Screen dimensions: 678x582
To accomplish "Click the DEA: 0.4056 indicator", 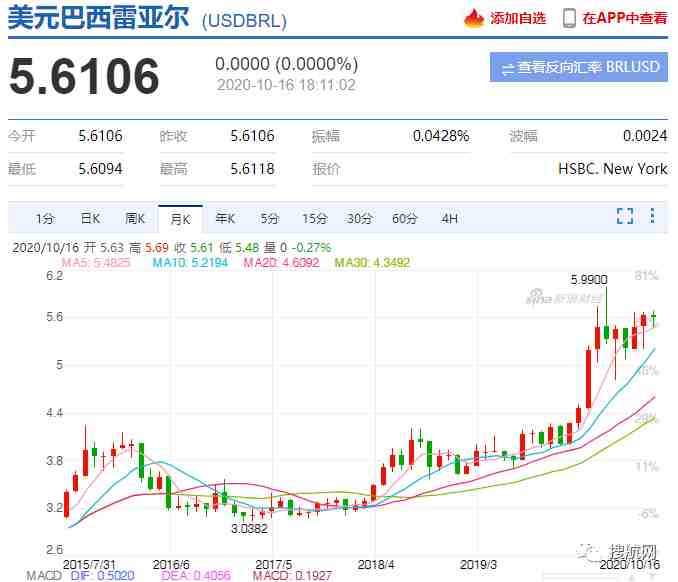I will (x=196, y=576).
